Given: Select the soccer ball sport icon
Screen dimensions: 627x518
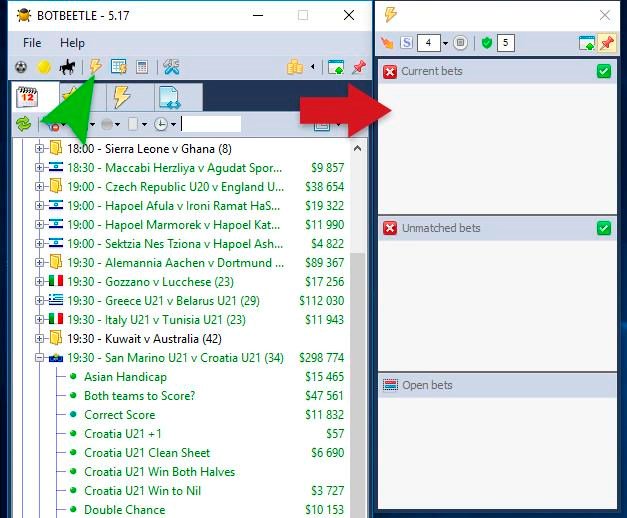Looking at the screenshot, I should (21, 67).
